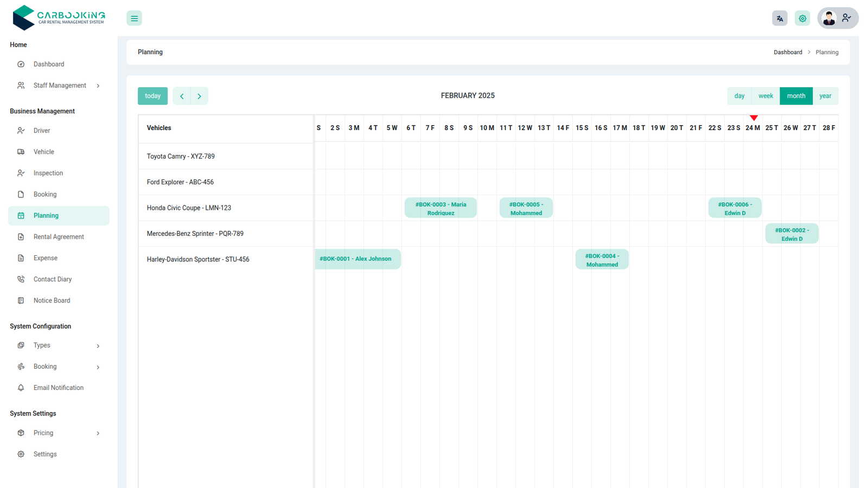The image size is (868, 488).
Task: Select the day view toggle
Action: click(x=739, y=96)
